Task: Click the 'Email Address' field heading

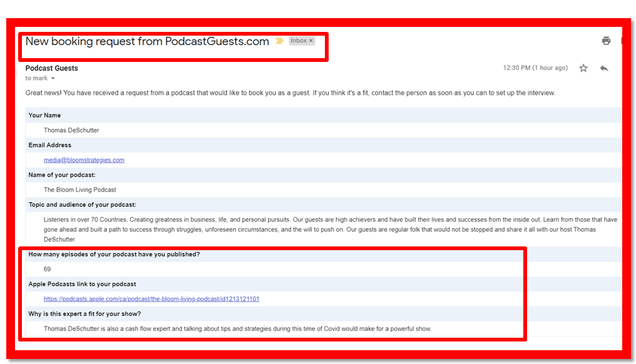Action: click(x=50, y=145)
